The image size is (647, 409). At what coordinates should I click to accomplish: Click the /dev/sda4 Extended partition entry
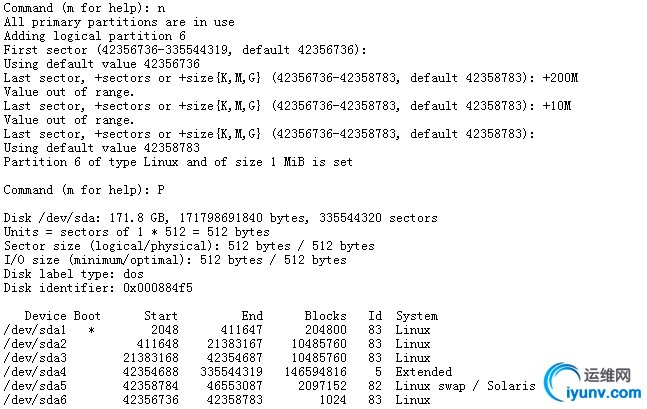228,372
